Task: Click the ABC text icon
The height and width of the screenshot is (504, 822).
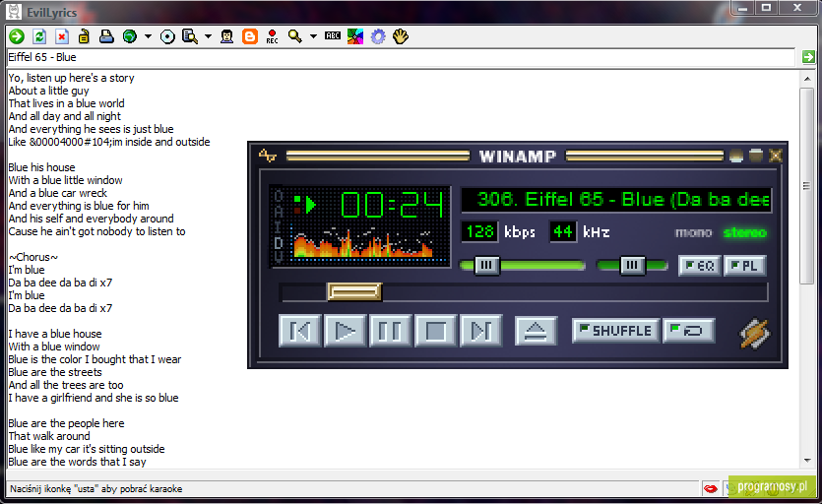Action: point(333,35)
